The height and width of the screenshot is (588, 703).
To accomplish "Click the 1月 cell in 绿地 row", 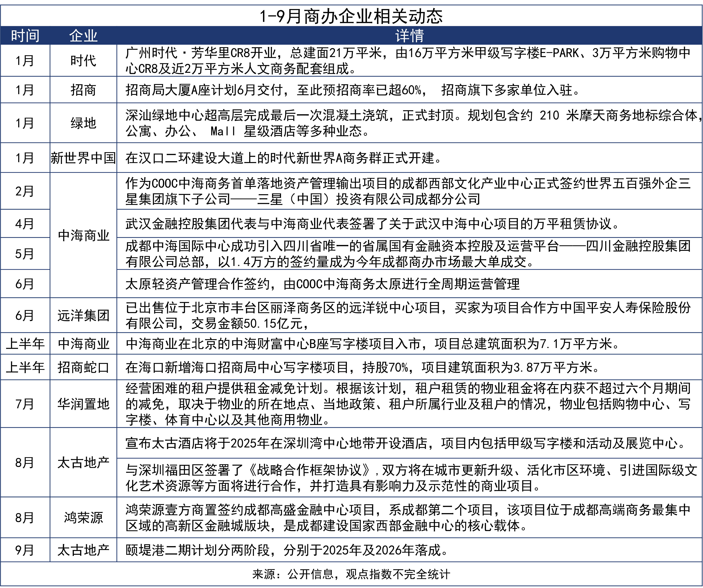I will tap(25, 123).
